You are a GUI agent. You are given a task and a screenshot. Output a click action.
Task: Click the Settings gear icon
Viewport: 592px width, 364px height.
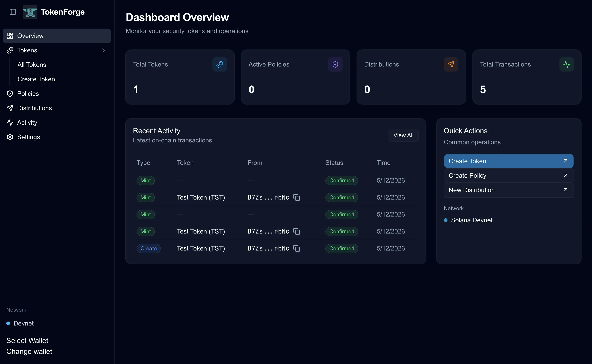10,137
